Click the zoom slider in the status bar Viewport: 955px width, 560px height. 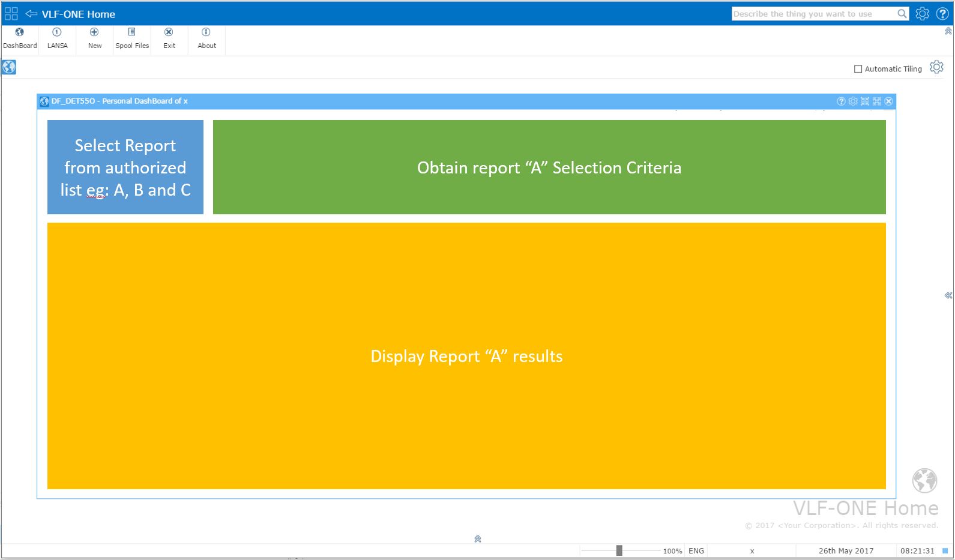[x=619, y=550]
